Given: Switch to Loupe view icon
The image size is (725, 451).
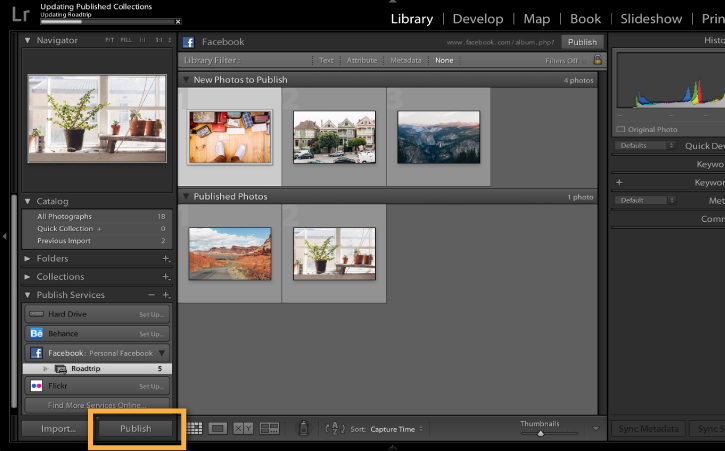Looking at the screenshot, I should coord(218,429).
